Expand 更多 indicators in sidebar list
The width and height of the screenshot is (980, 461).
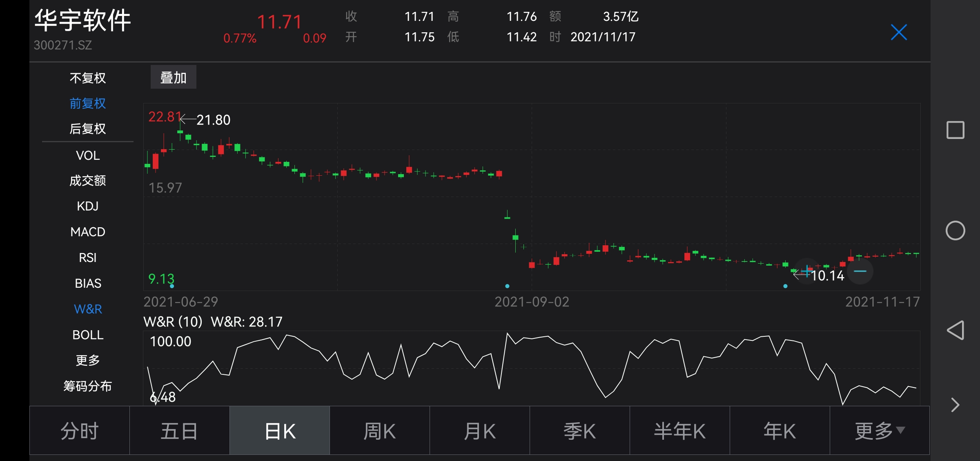[87, 360]
